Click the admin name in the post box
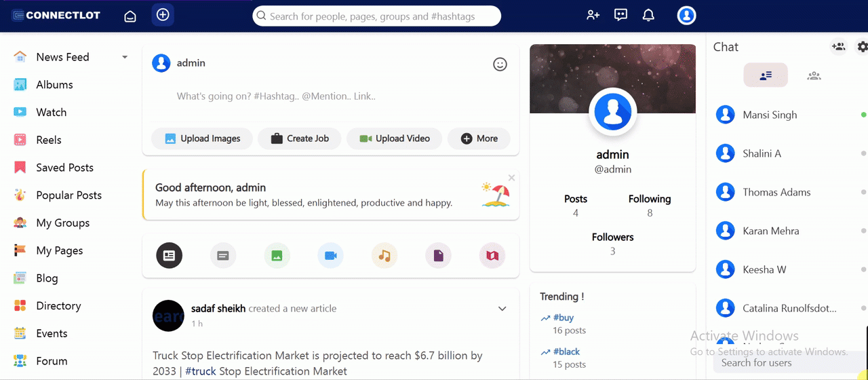Image resolution: width=868 pixels, height=380 pixels. pos(191,63)
